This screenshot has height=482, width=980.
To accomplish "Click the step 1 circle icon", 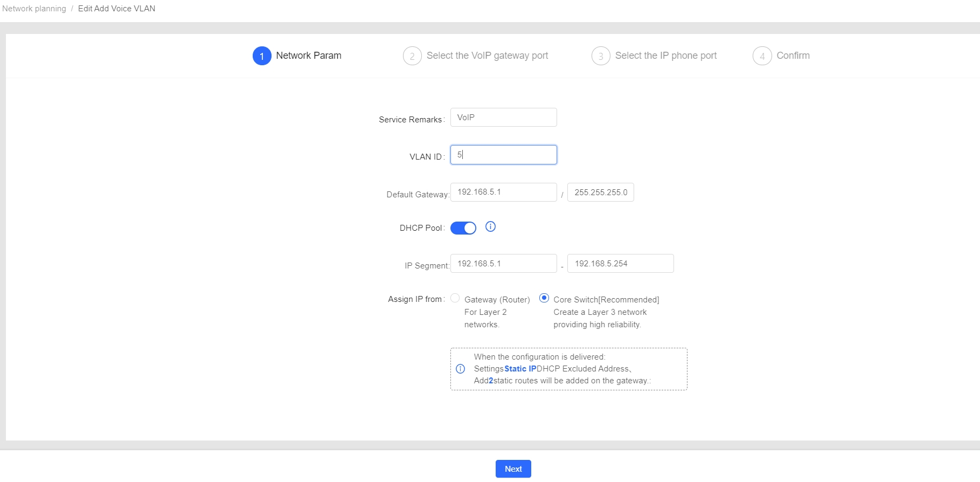I will point(262,56).
